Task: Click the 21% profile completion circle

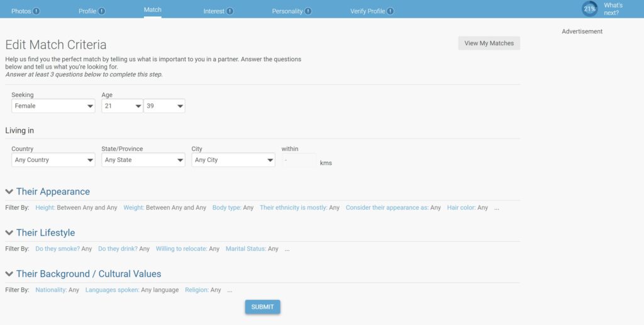Action: click(x=589, y=9)
